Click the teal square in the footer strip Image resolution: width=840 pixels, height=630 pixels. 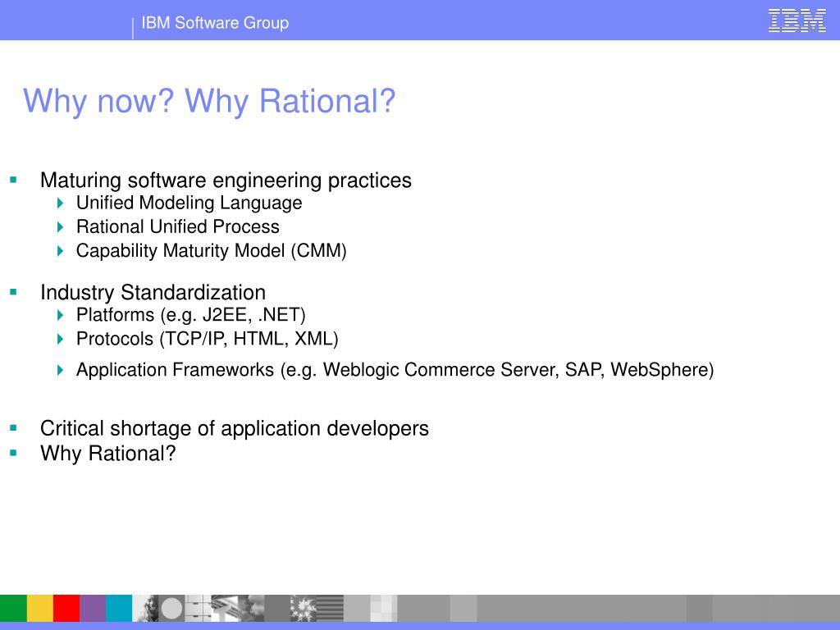(x=119, y=608)
